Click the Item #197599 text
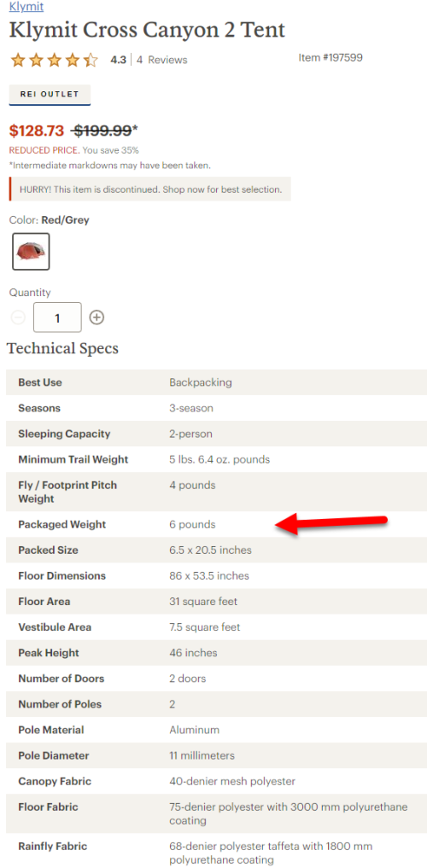Screen dimensions: 427x868 click(x=330, y=57)
